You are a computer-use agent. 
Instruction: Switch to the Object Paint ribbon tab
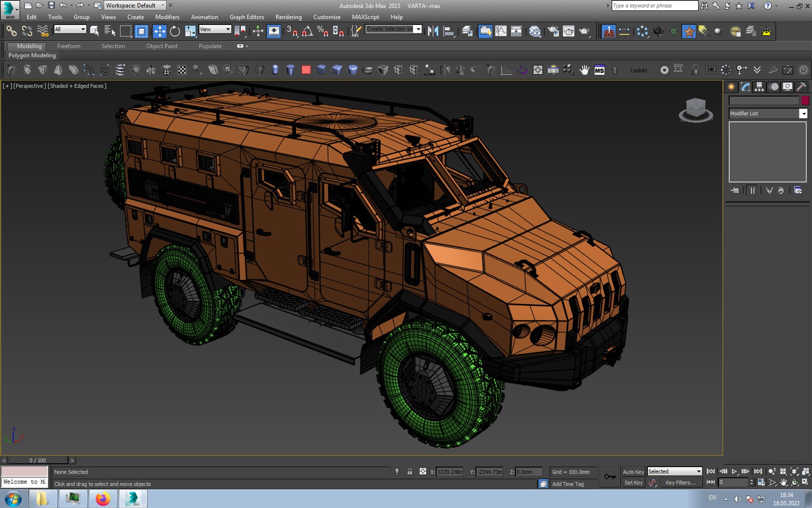[x=162, y=46]
